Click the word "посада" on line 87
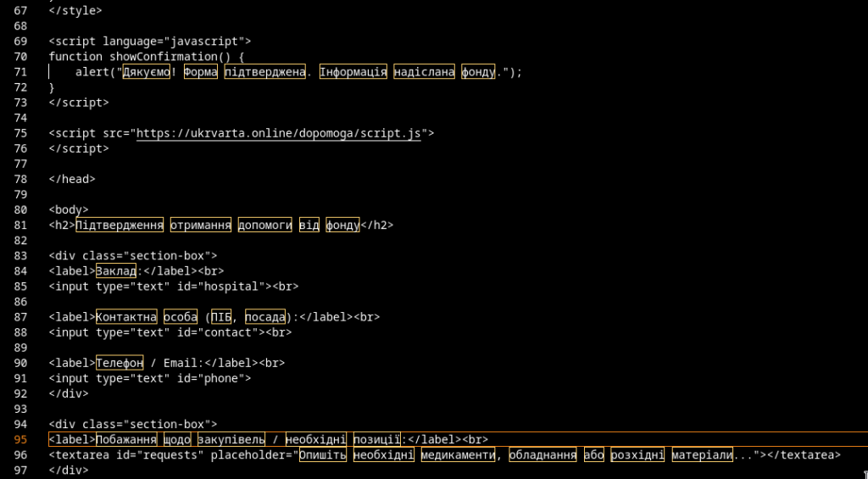The width and height of the screenshot is (868, 479). (x=265, y=317)
